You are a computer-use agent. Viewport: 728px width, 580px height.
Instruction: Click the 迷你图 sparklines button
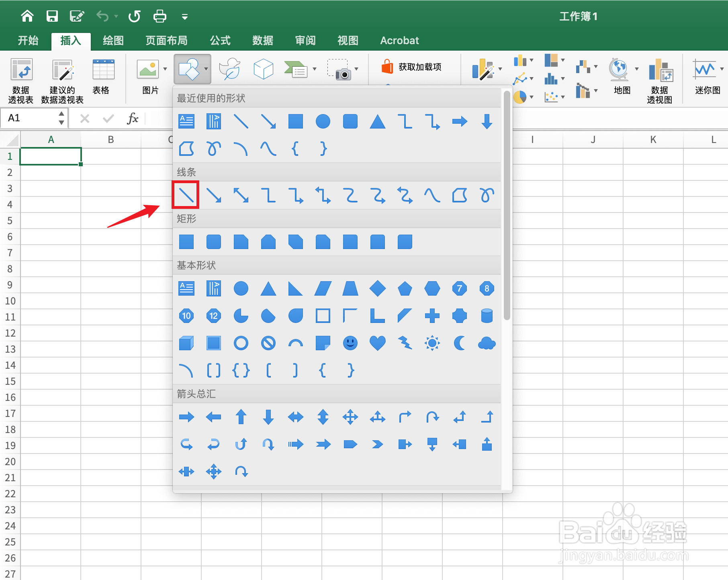pos(707,76)
